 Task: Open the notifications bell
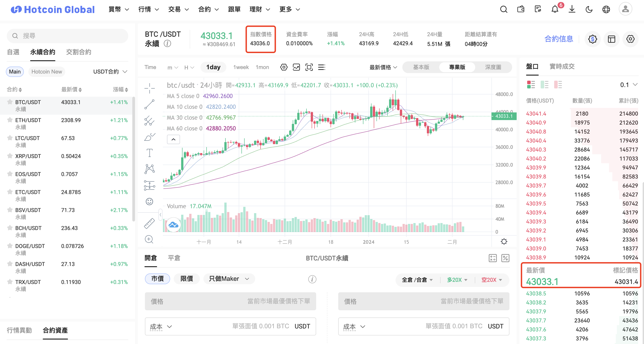click(555, 9)
